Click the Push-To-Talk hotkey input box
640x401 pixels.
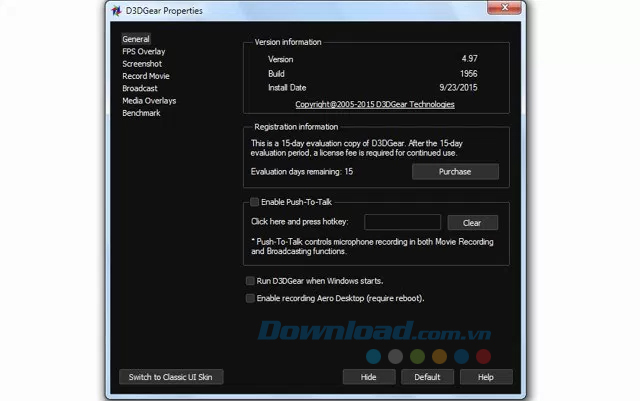coord(402,222)
